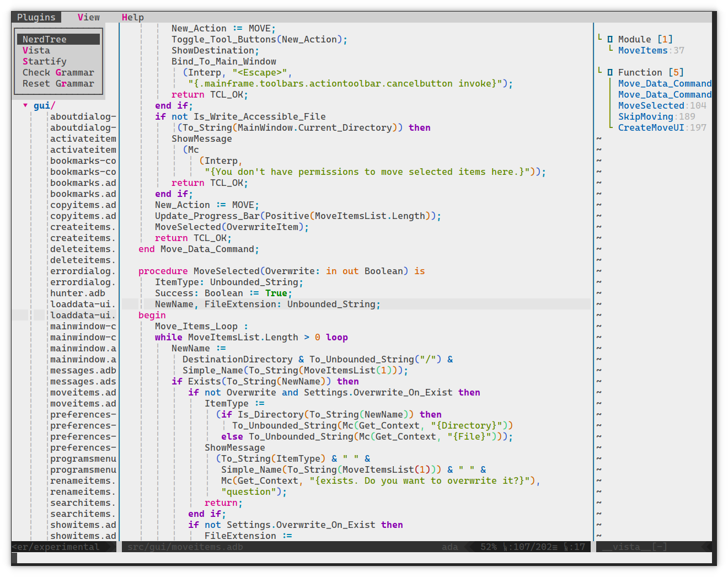
Task: Select Reset Grammar menu entry
Action: coord(58,83)
